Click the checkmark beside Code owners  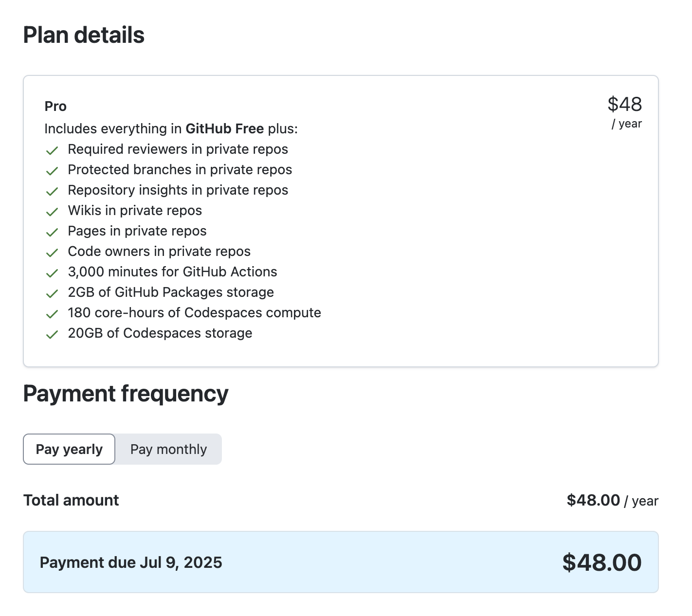coord(52,253)
